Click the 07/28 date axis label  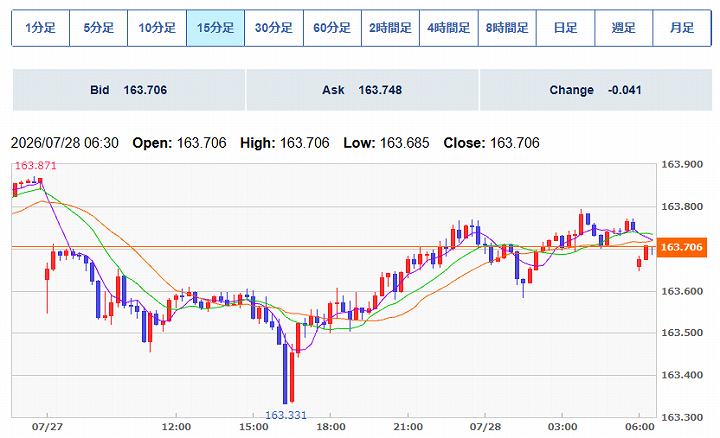coord(485,427)
